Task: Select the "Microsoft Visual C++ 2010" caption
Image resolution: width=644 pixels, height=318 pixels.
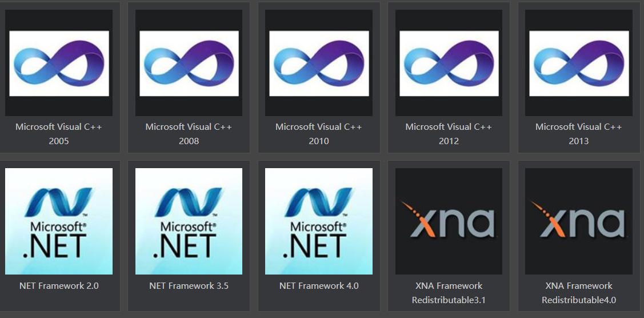Action: pyautogui.click(x=319, y=134)
